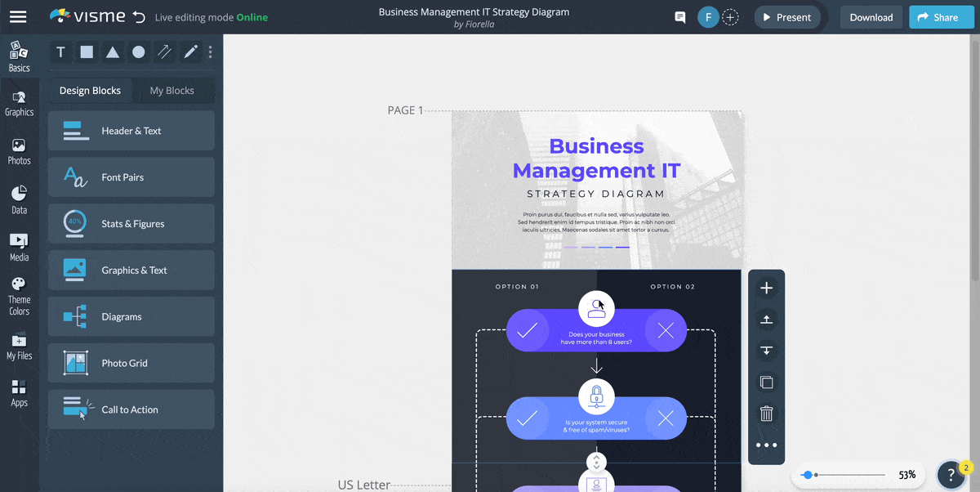Start a presentation with Present
Screen dimensions: 980x492
coord(786,16)
